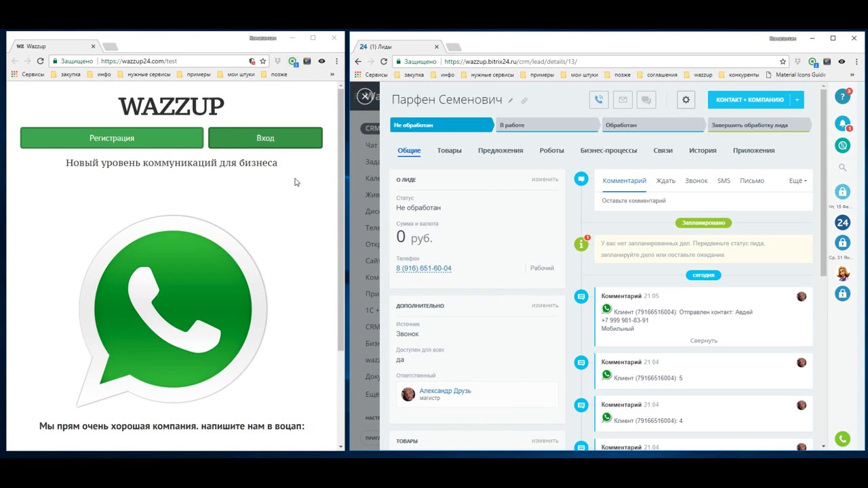This screenshot has height=488, width=868.
Task: Open the Общие tab
Action: 409,150
